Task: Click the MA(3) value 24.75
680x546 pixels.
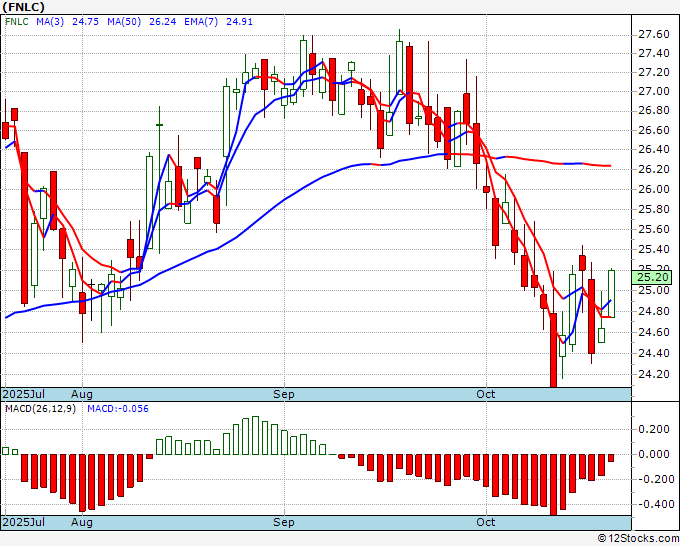Action: [85, 22]
